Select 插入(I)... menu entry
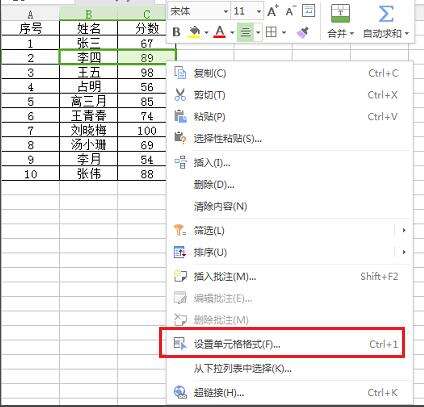The width and height of the screenshot is (424, 407). [x=289, y=163]
